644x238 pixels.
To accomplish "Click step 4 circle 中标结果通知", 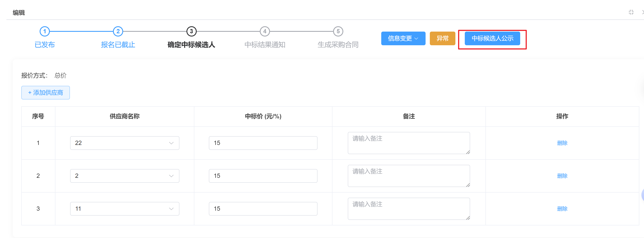I will coord(265,31).
